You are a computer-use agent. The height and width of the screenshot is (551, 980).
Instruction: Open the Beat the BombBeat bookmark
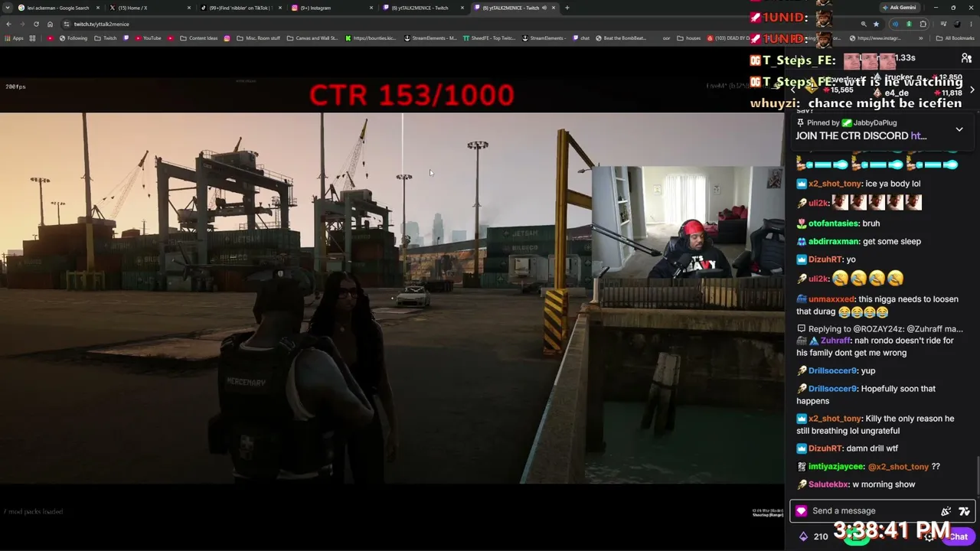coord(620,38)
